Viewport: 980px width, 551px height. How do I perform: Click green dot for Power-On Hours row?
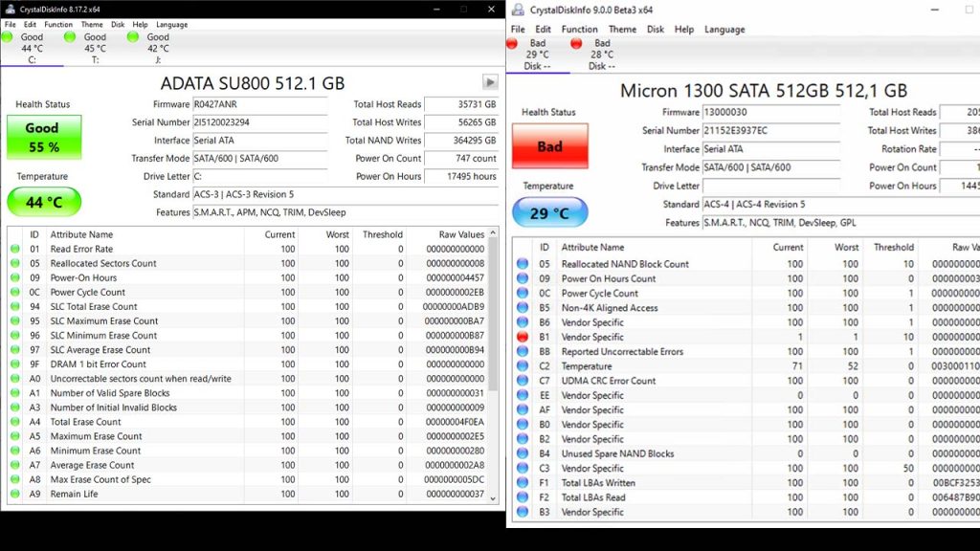15,277
